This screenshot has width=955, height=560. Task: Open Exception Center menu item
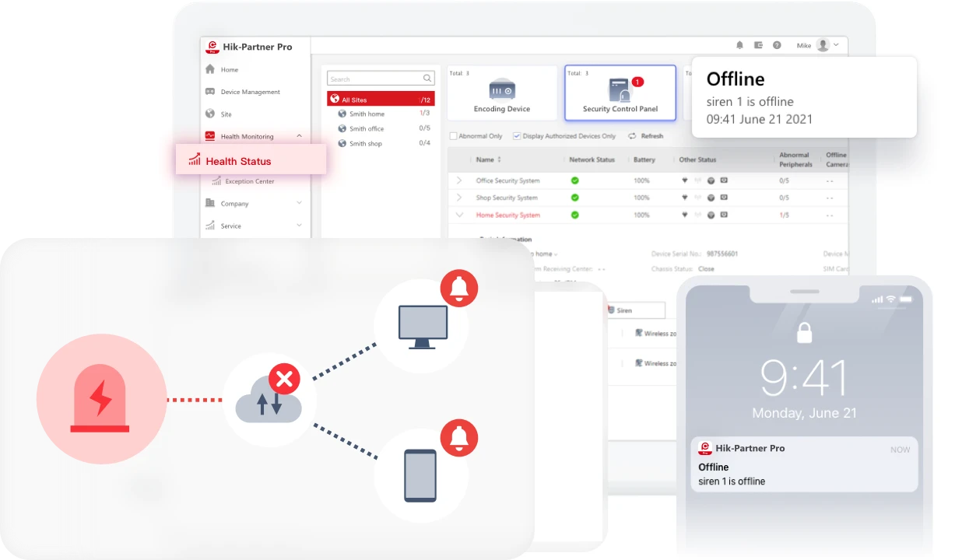(249, 181)
